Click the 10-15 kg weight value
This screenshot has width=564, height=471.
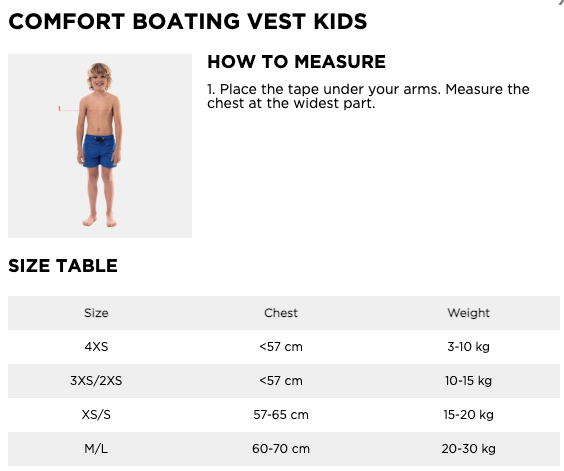(468, 381)
